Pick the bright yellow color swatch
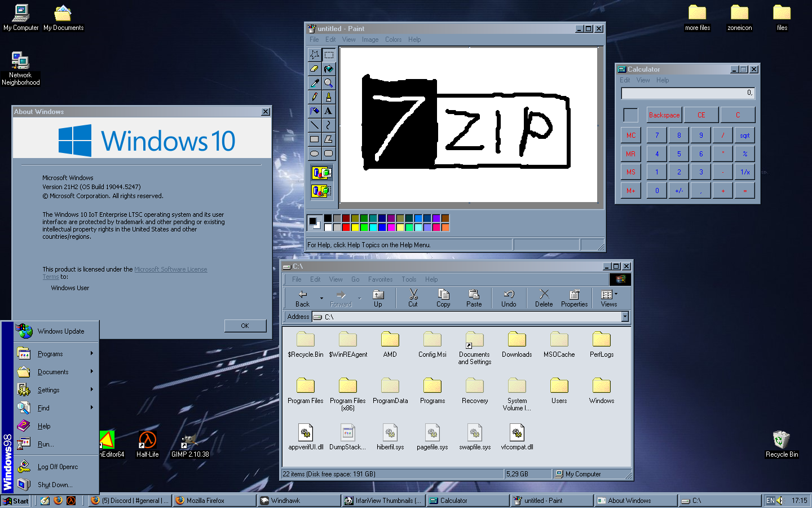 (355, 227)
